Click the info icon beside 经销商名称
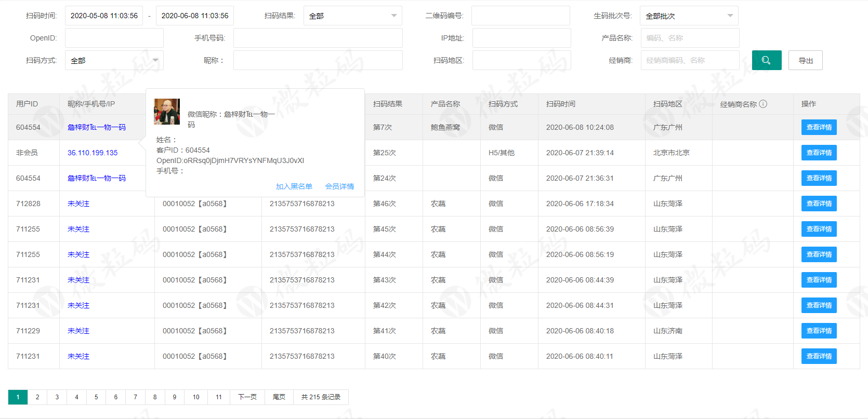The height and width of the screenshot is (419, 868). (x=763, y=104)
